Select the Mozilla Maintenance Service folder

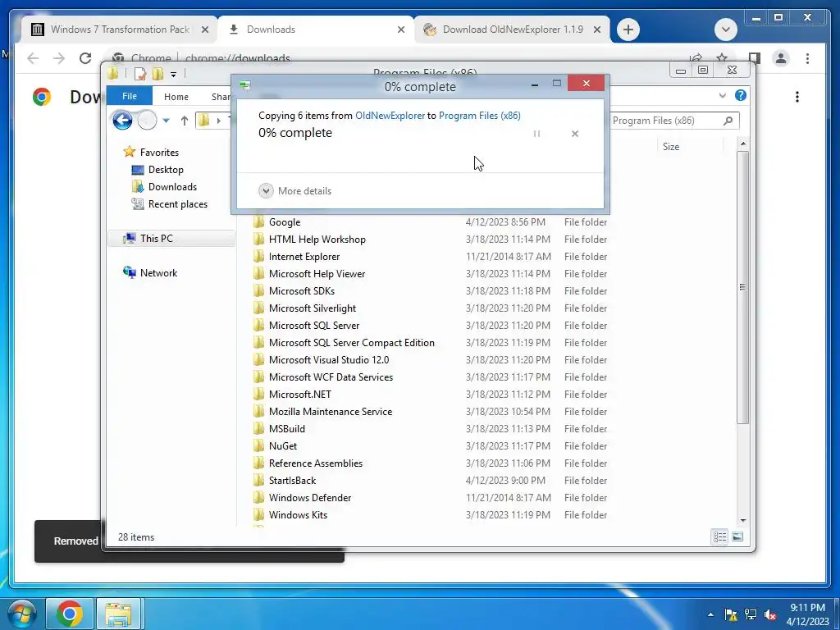(x=331, y=412)
